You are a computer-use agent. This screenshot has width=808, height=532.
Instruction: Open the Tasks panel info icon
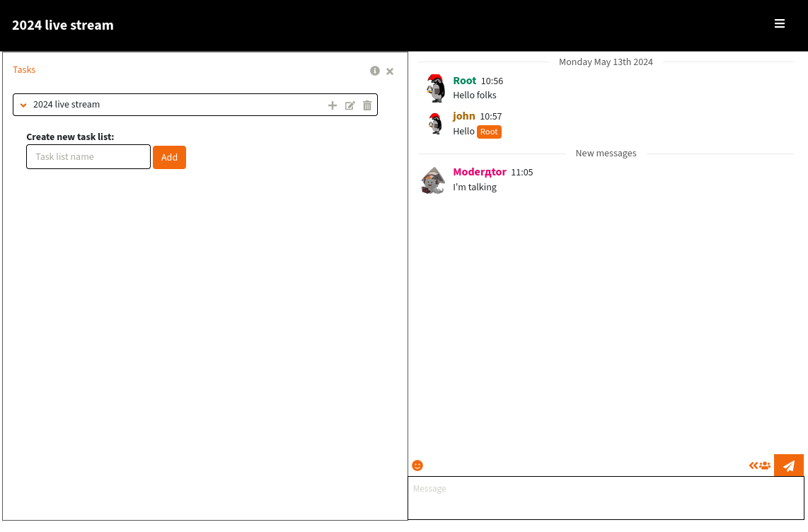tap(374, 71)
